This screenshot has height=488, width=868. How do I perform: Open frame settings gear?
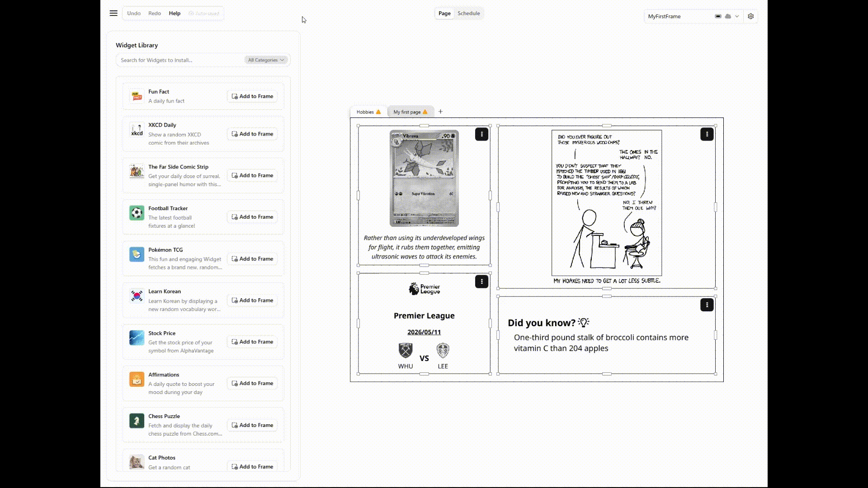pos(751,16)
